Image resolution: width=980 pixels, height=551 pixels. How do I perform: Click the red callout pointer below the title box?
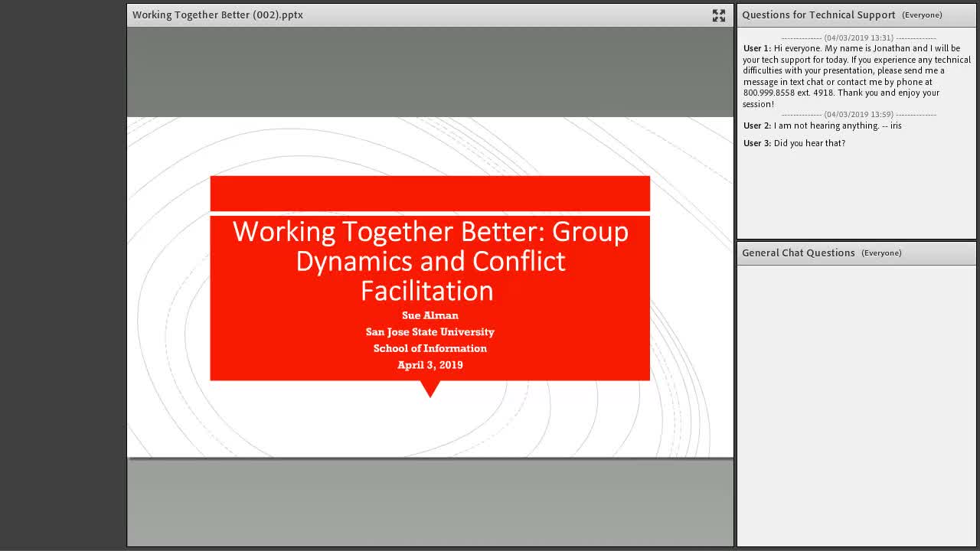pyautogui.click(x=430, y=389)
